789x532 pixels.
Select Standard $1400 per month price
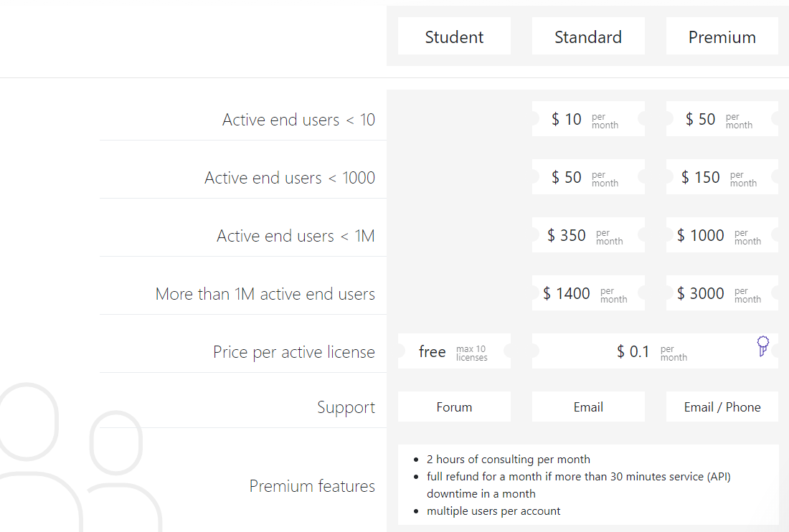pyautogui.click(x=588, y=293)
